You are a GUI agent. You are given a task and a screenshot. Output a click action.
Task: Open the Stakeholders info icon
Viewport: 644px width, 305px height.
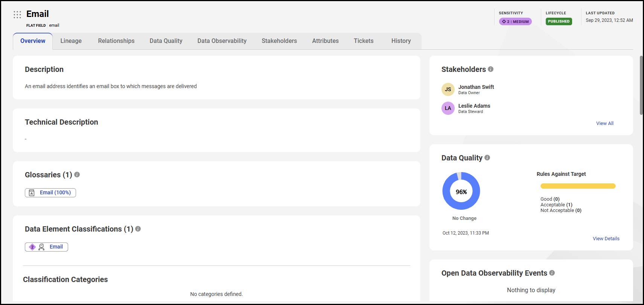pos(490,69)
